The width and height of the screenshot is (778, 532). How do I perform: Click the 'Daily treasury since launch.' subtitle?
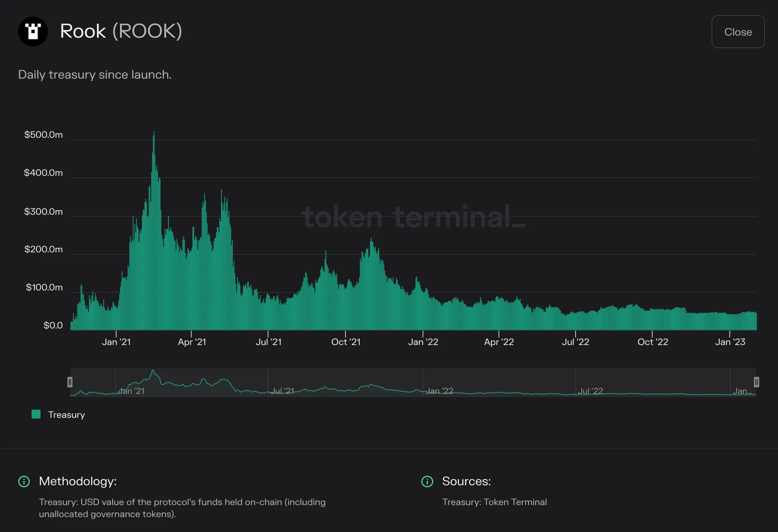click(95, 75)
